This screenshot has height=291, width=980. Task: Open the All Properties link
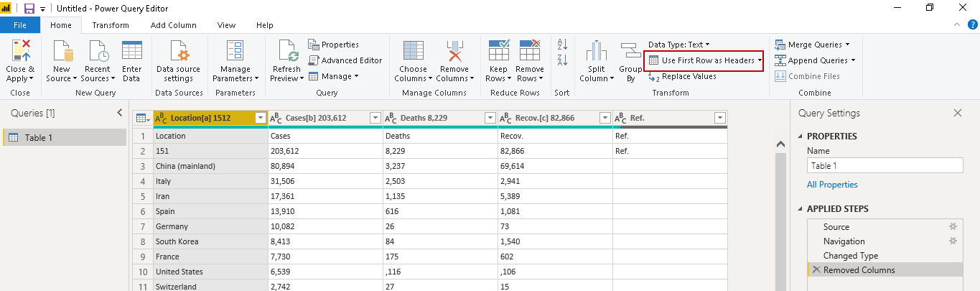tap(832, 185)
